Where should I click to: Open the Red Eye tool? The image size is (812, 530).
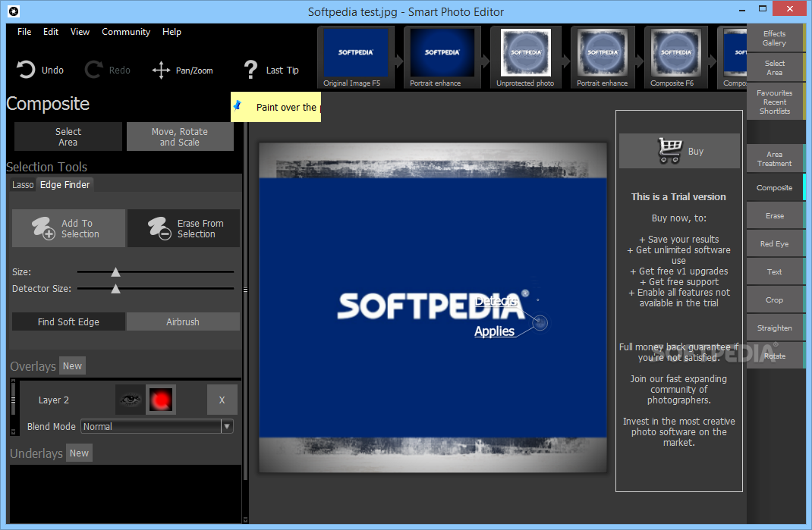(774, 244)
